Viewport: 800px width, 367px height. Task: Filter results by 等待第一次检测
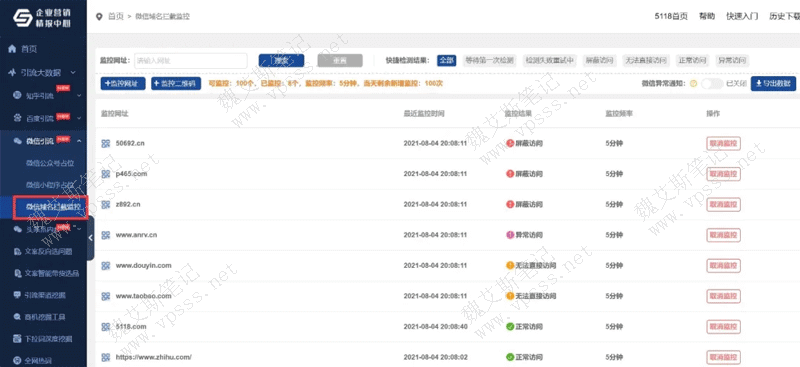tap(489, 60)
